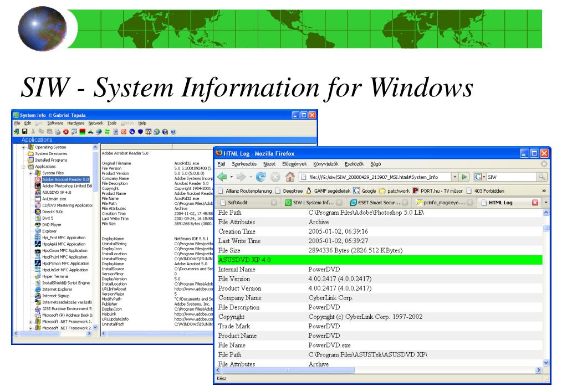Open the patchwork bookmark folder
Screen dimensions: 567x392
[x=394, y=191]
